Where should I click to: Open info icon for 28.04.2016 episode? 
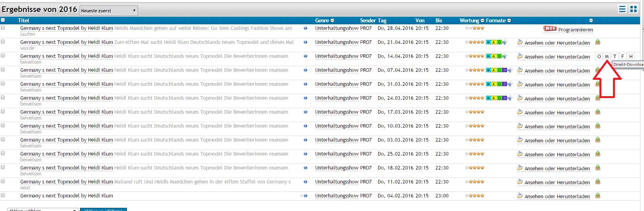pos(305,28)
